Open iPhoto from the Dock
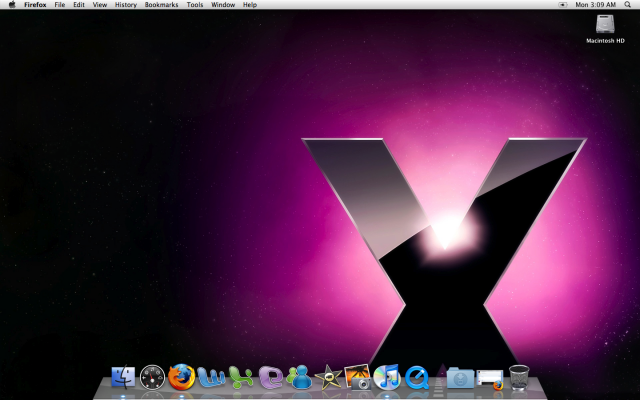 358,377
